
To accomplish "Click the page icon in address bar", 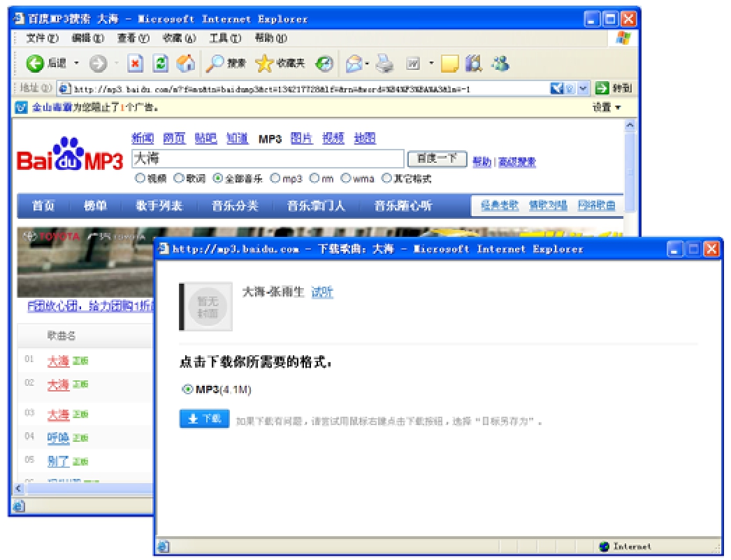I will (x=65, y=88).
